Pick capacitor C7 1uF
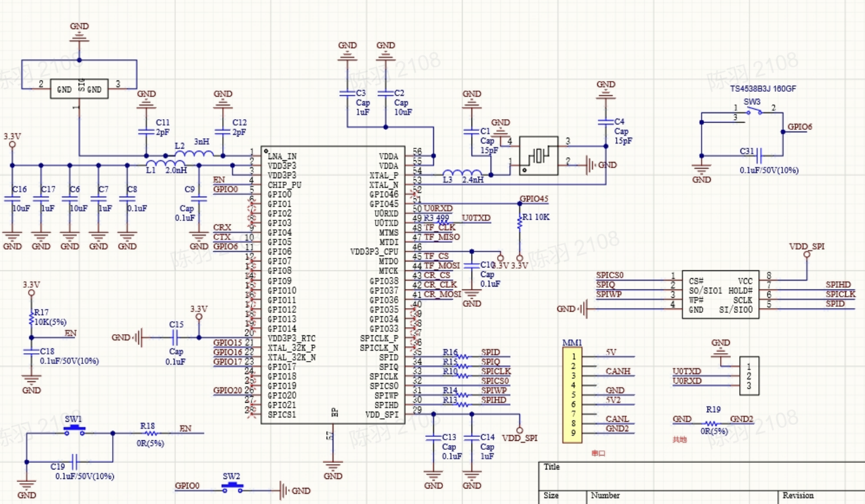Image resolution: width=865 pixels, height=504 pixels. tap(98, 200)
